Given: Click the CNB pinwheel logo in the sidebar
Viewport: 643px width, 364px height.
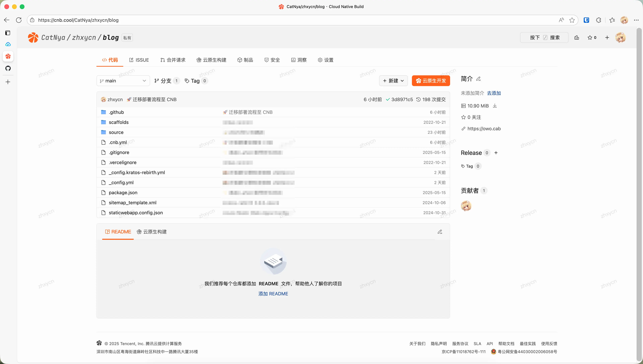Looking at the screenshot, I should (x=8, y=56).
